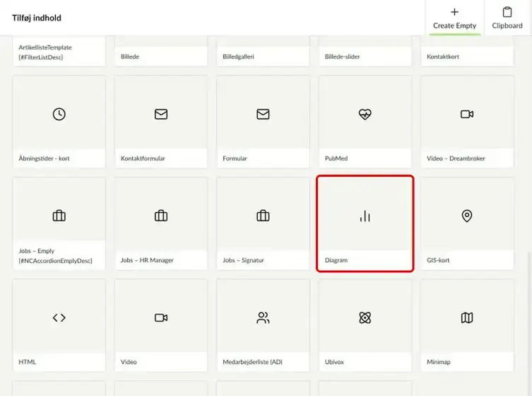Pick the map pin icon for GIS-kort
The image size is (532, 396).
coord(467,216)
